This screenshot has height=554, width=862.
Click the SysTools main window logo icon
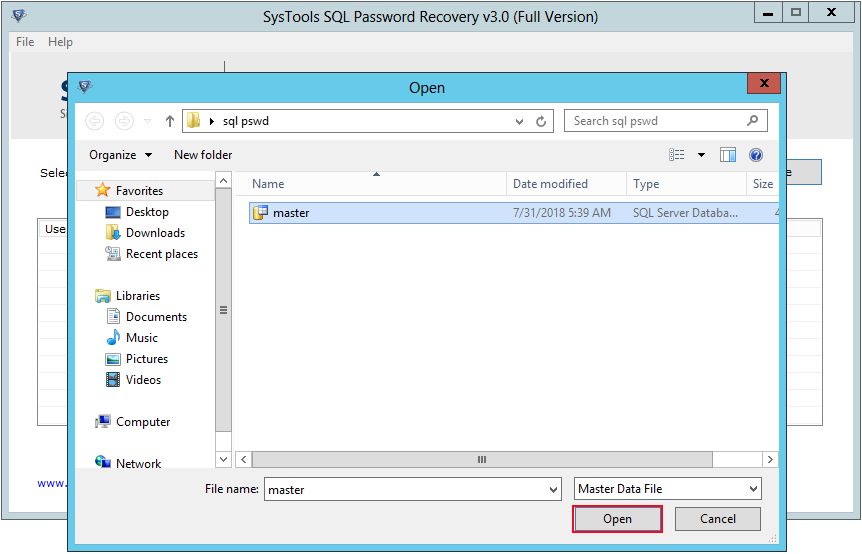(x=19, y=15)
